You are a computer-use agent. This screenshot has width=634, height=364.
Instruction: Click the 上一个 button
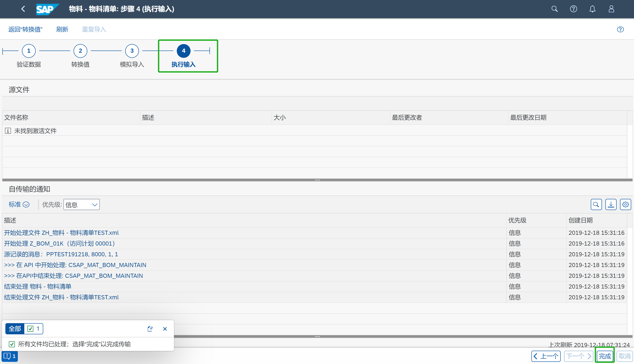pyautogui.click(x=546, y=356)
